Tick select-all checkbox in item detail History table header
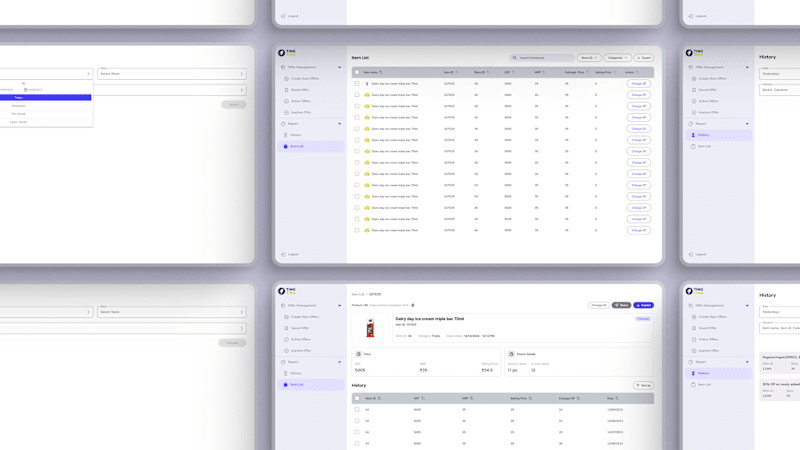This screenshot has width=800, height=450. (x=357, y=398)
